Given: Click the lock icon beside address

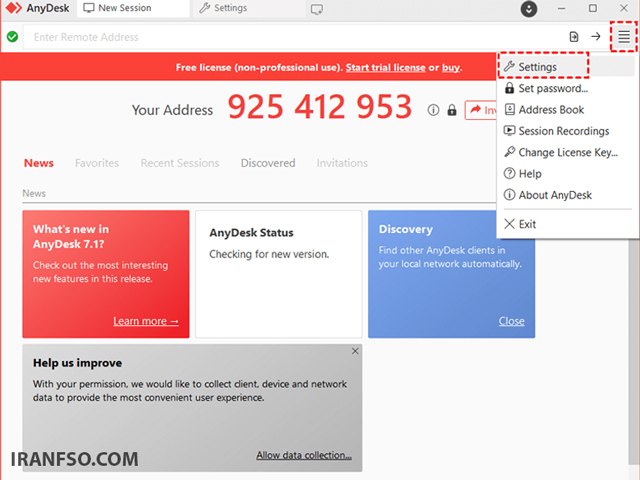Looking at the screenshot, I should [452, 110].
